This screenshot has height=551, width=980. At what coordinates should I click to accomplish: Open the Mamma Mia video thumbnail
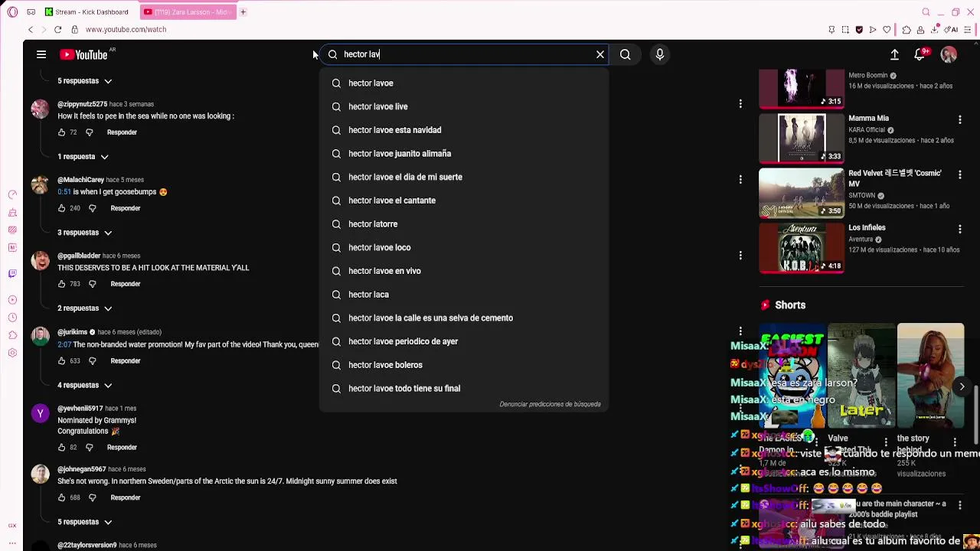(802, 139)
